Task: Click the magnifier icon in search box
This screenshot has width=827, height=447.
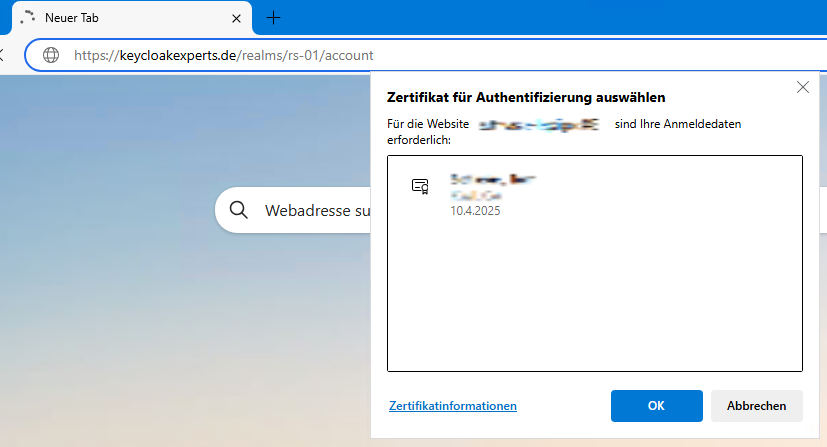Action: (x=239, y=211)
